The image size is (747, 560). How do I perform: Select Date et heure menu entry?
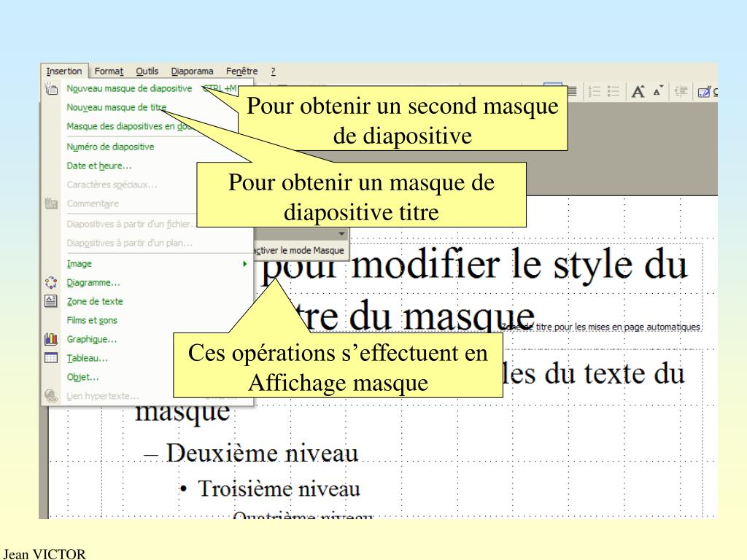(x=99, y=166)
